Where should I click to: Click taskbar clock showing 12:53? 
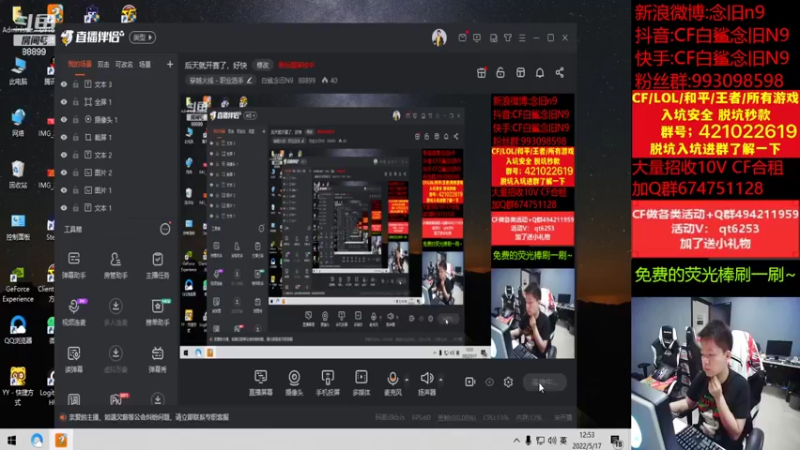(587, 440)
